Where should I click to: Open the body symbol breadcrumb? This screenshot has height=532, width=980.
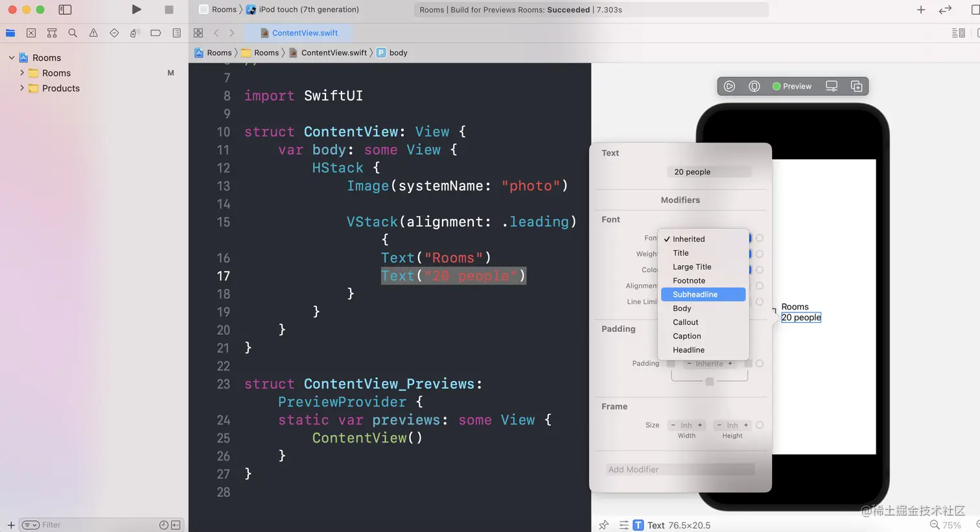coord(392,53)
